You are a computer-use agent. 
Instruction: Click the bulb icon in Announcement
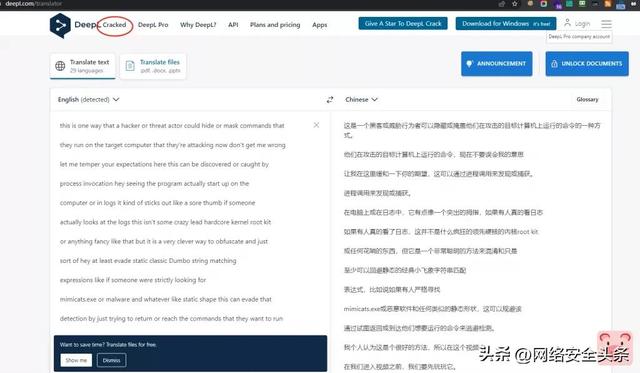(469, 64)
